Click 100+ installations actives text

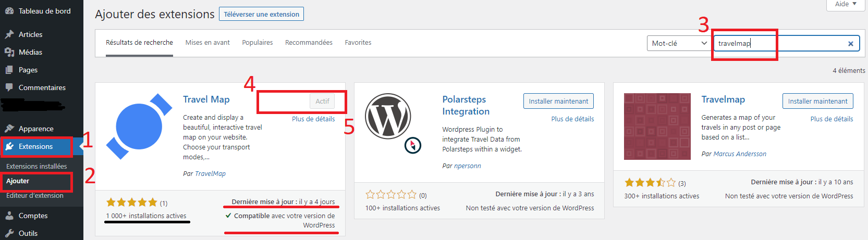(402, 208)
